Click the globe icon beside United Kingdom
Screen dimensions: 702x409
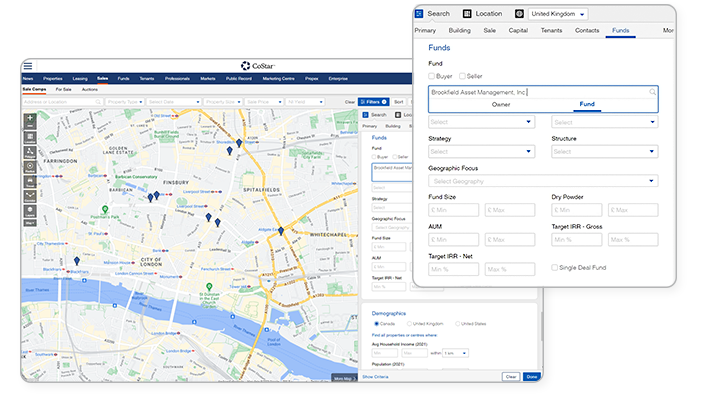click(519, 14)
